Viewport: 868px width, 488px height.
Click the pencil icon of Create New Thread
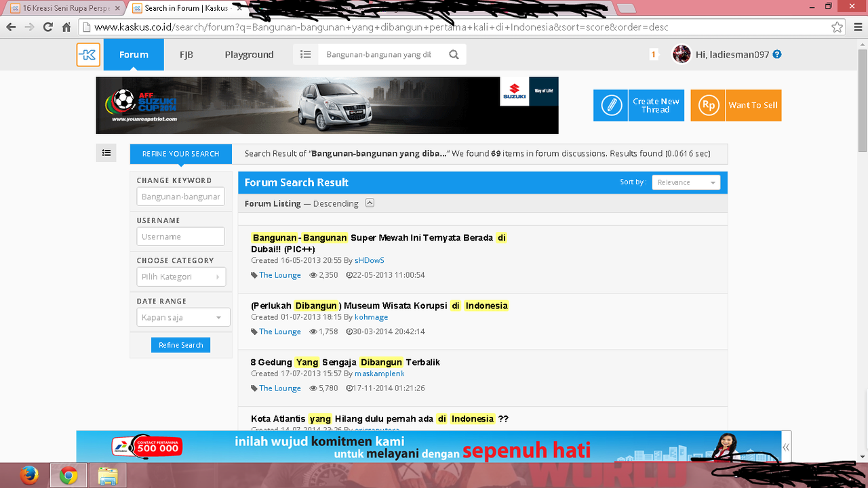point(611,106)
